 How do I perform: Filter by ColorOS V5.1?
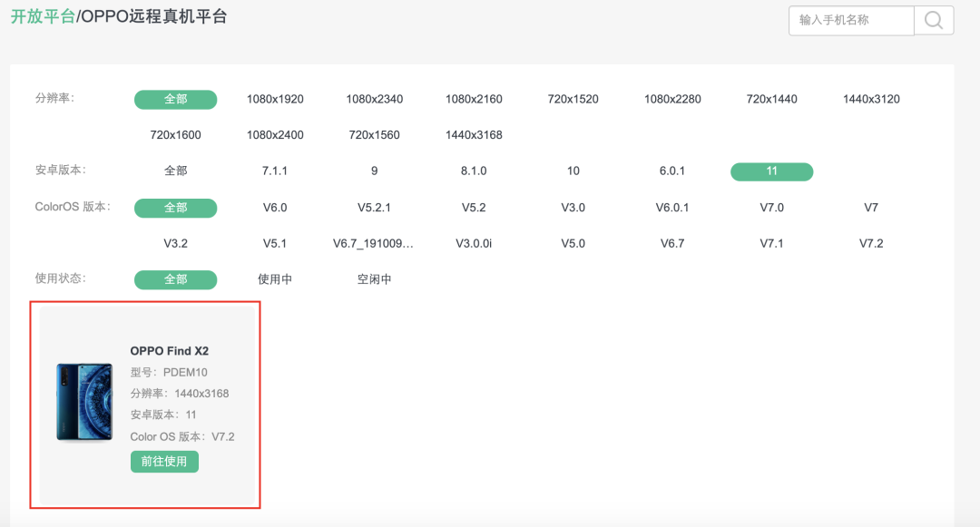(275, 243)
